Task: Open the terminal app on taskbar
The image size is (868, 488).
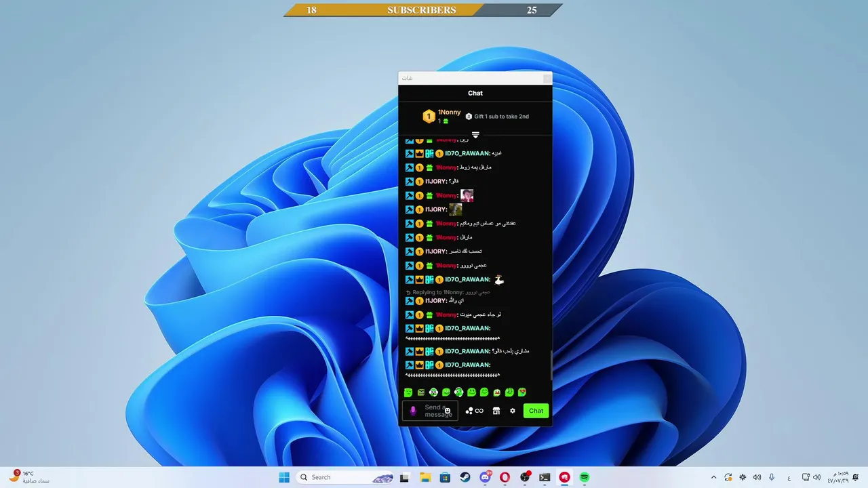Action: tap(545, 477)
